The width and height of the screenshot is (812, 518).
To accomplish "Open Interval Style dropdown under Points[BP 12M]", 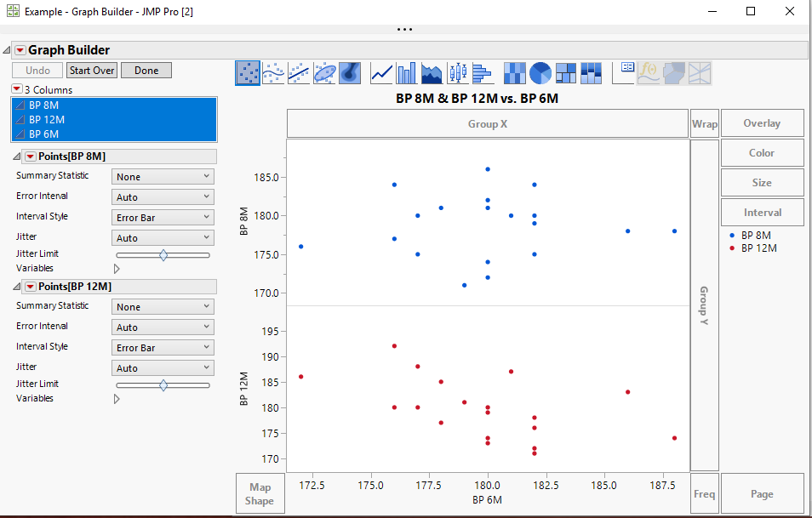I will pos(163,347).
